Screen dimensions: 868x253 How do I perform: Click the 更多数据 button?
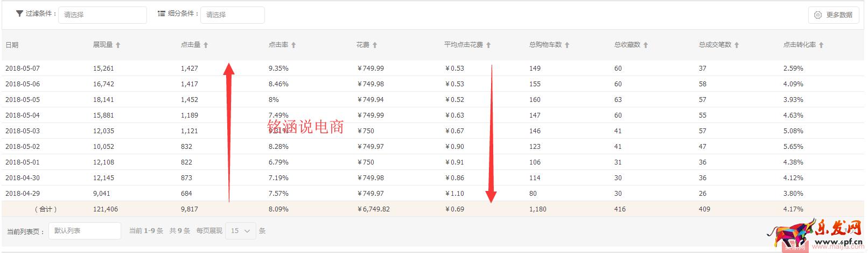(x=833, y=15)
